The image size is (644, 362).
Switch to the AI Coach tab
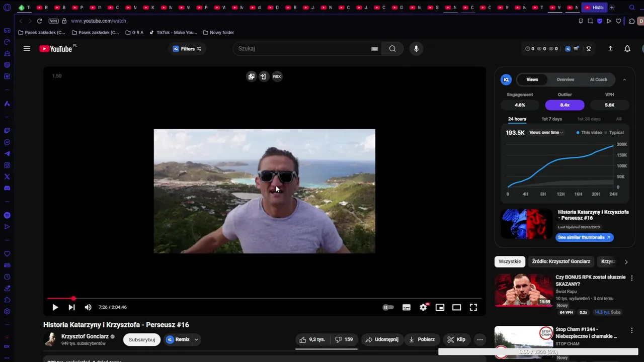tap(599, 79)
